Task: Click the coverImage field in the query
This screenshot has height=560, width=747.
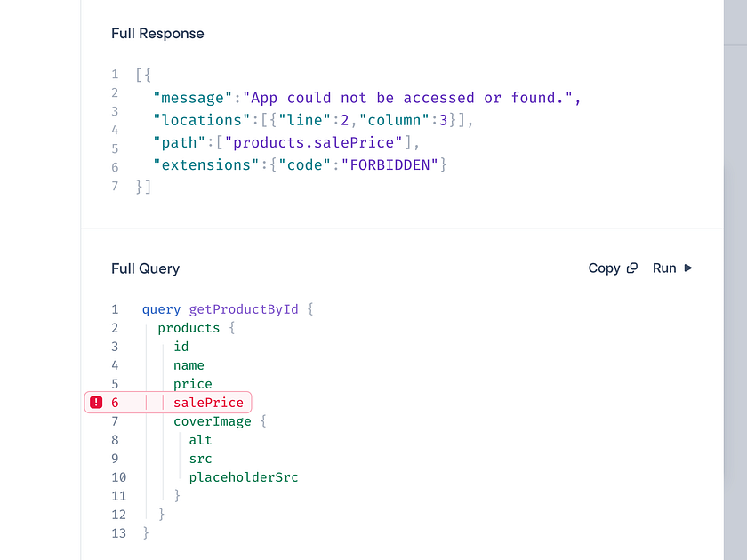Action: click(212, 421)
